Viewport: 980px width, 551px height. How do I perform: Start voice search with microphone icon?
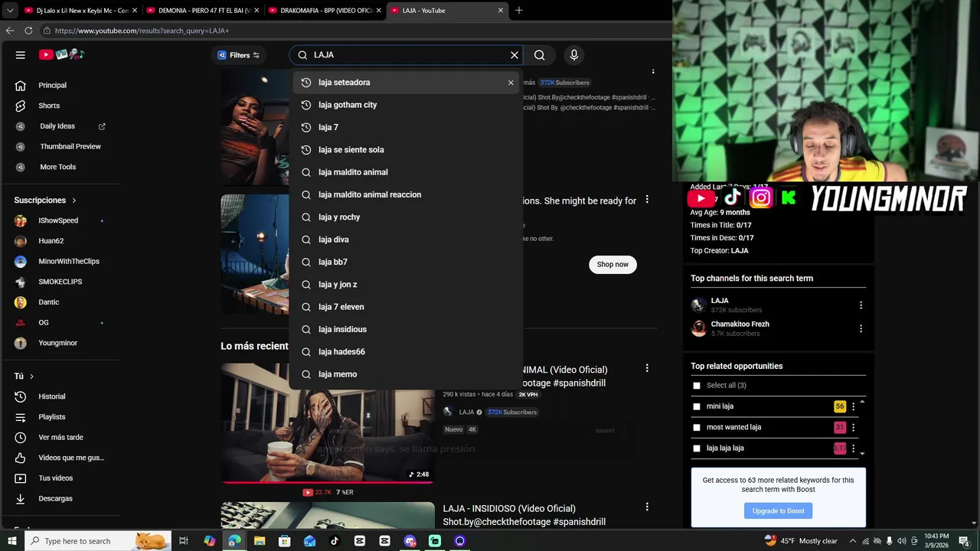coord(574,55)
